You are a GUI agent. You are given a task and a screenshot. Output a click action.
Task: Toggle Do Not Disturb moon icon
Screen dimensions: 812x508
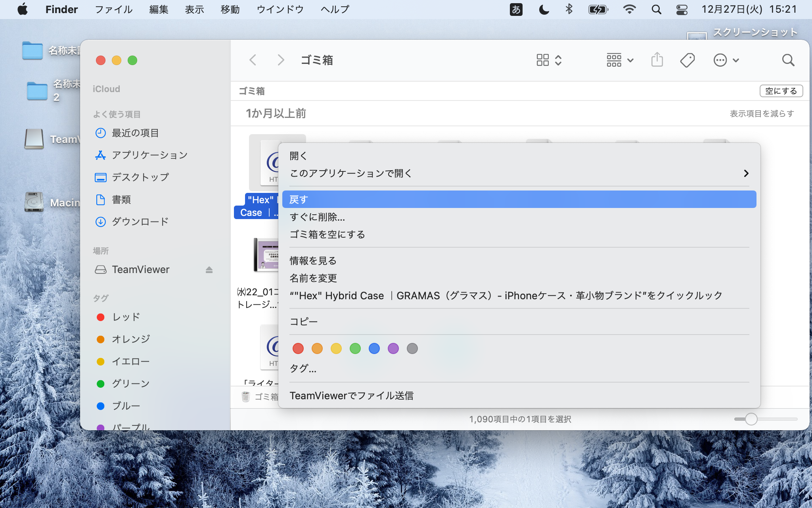[544, 10]
